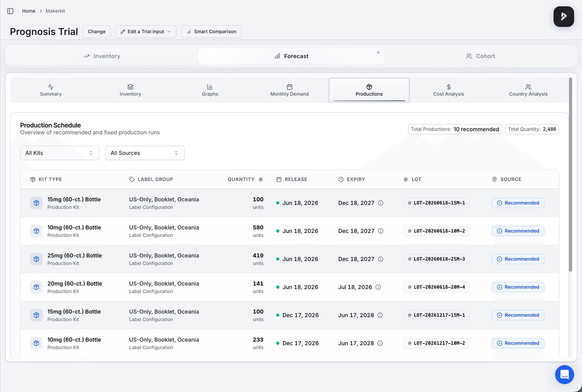Viewport: 582px width, 392px height.
Task: Switch to the Cost Analysis tab
Action: coord(448,90)
